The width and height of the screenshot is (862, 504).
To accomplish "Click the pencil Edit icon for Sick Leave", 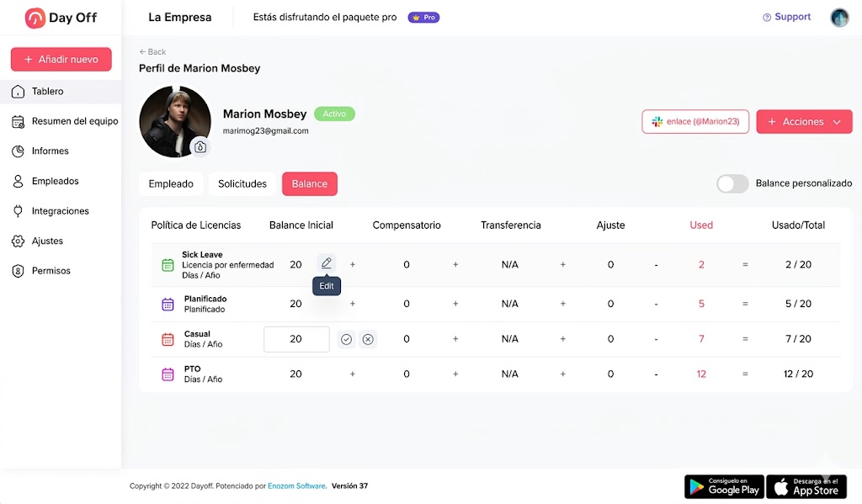I will click(327, 263).
